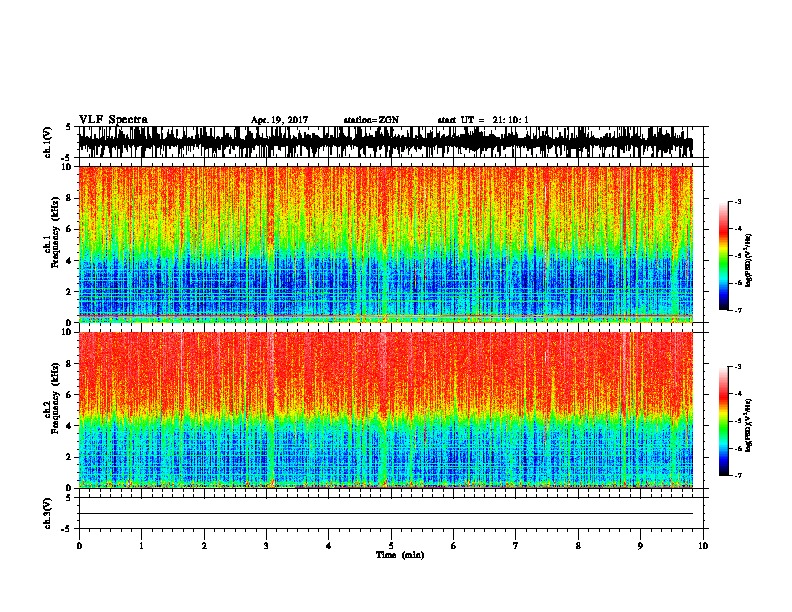792x612 pixels.
Task: Click the ch.1 color scale log(PSD) unit label
Action: click(749, 261)
